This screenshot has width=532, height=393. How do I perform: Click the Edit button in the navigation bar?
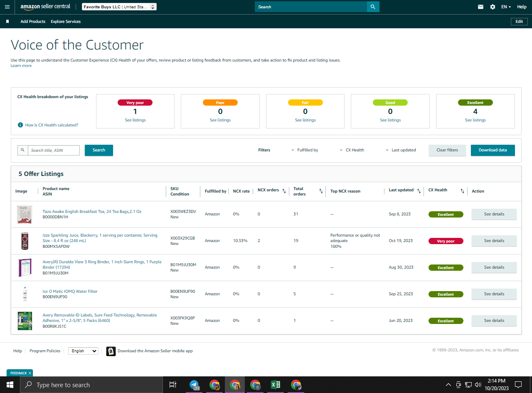(x=519, y=22)
